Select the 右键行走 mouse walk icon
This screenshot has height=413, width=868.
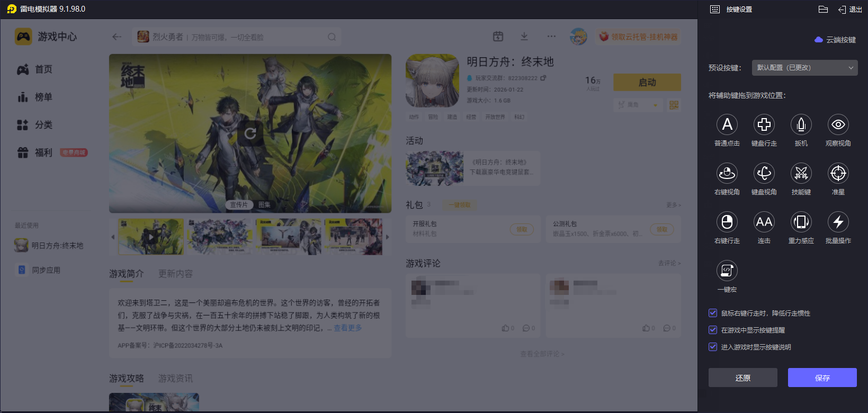tap(727, 222)
